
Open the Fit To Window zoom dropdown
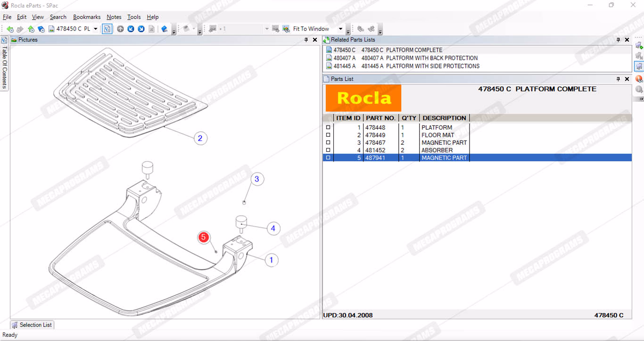point(340,29)
